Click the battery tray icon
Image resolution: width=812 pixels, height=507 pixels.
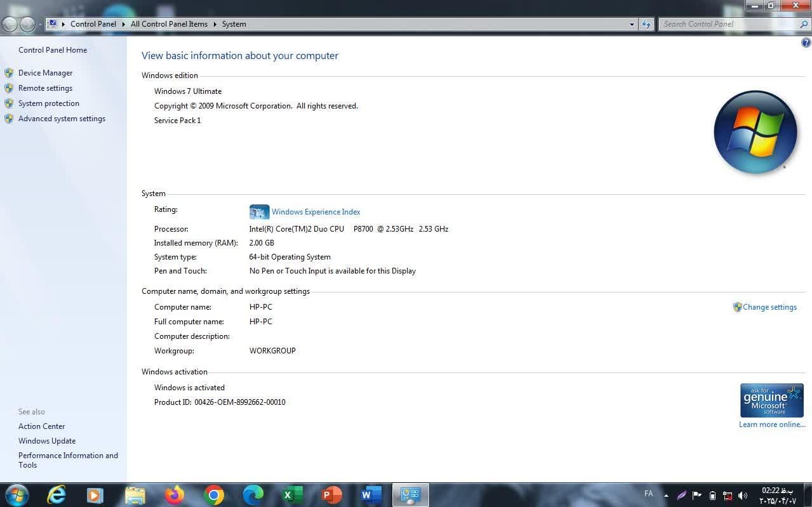coord(712,496)
